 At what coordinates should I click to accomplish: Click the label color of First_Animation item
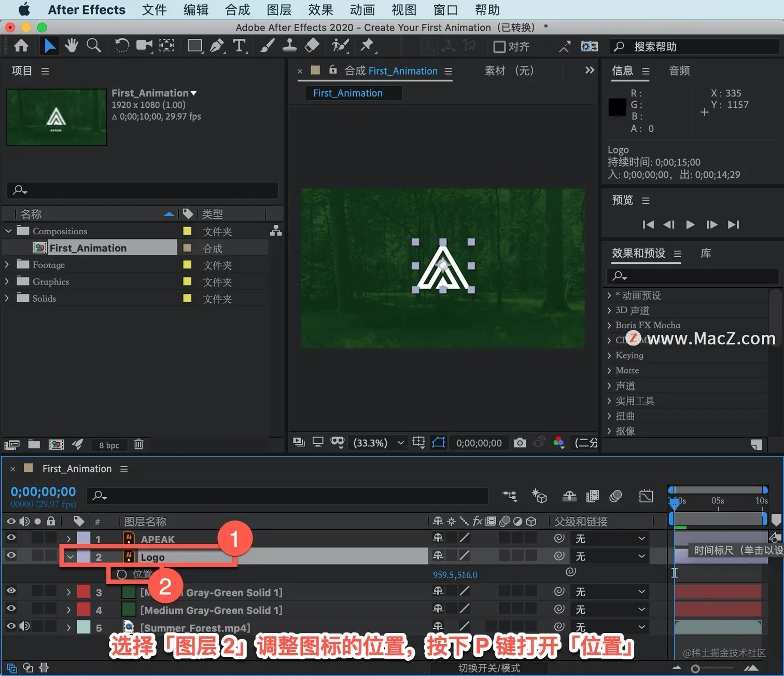coord(188,247)
